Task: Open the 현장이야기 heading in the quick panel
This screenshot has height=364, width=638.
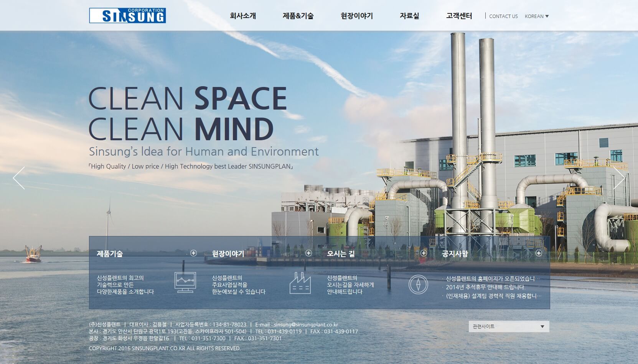Action: point(228,254)
